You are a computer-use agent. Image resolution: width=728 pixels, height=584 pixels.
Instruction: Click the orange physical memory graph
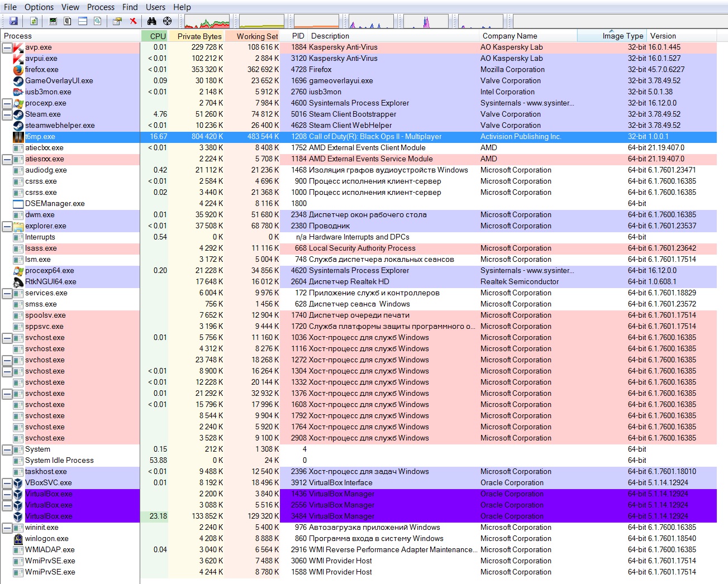(x=316, y=22)
